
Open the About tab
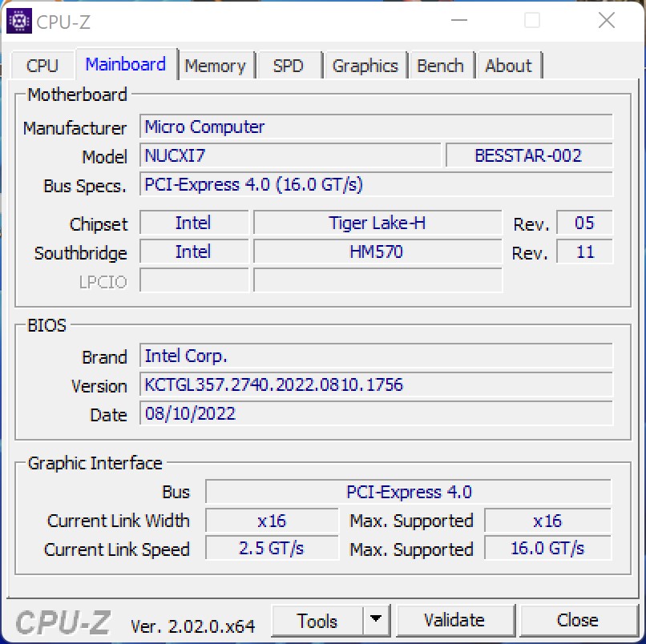pos(509,66)
